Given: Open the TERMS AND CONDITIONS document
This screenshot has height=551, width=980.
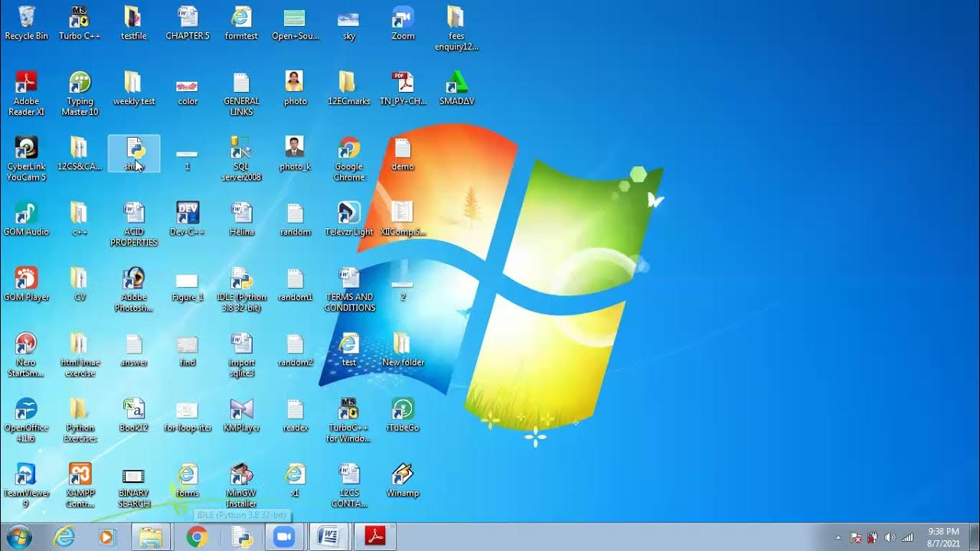Looking at the screenshot, I should click(x=349, y=289).
